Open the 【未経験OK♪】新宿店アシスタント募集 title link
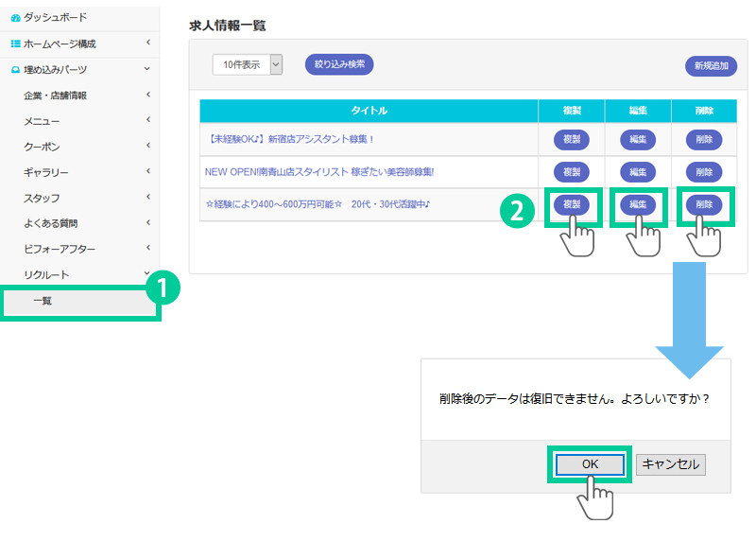The height and width of the screenshot is (541, 756). [x=289, y=140]
